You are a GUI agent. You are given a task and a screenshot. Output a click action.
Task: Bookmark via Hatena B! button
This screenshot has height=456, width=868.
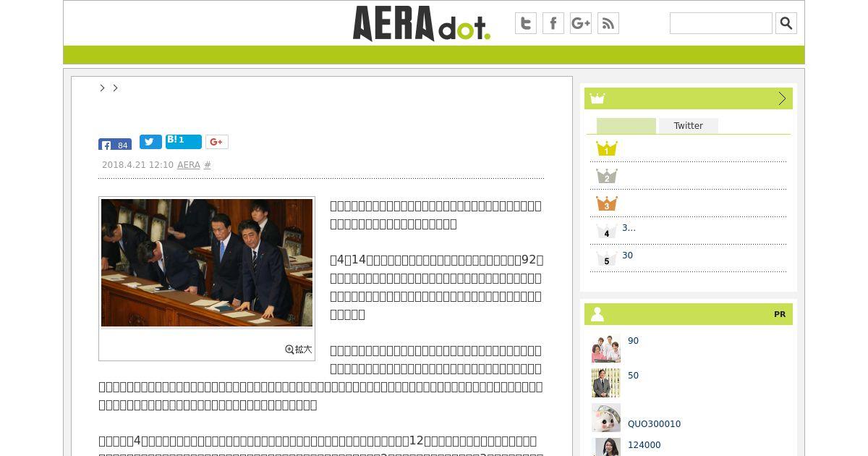coord(183,141)
